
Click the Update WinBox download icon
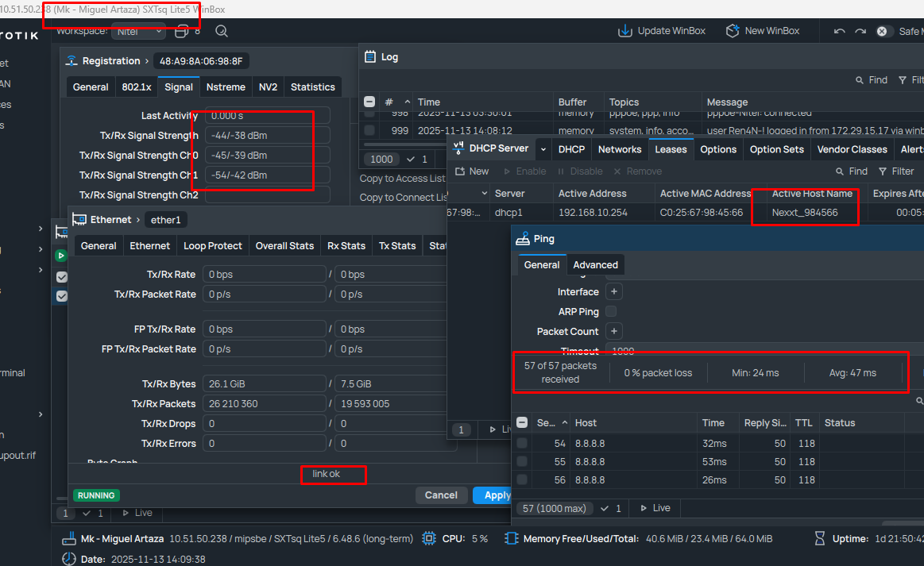(x=625, y=31)
